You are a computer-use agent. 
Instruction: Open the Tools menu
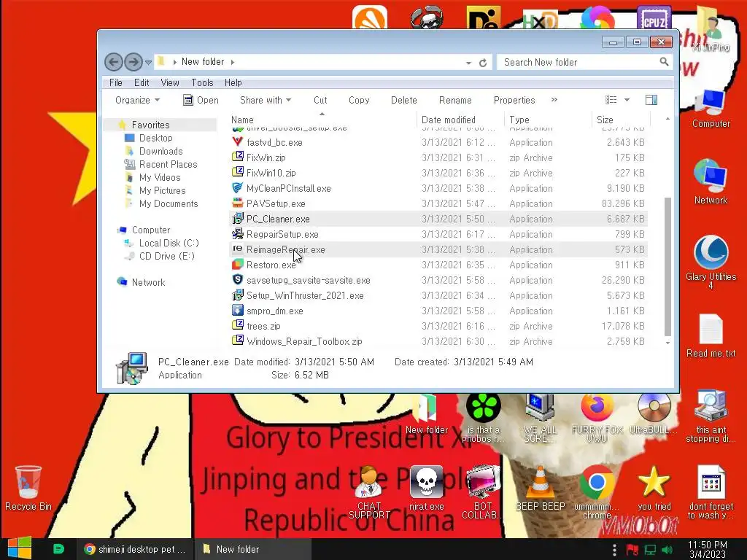pos(202,82)
